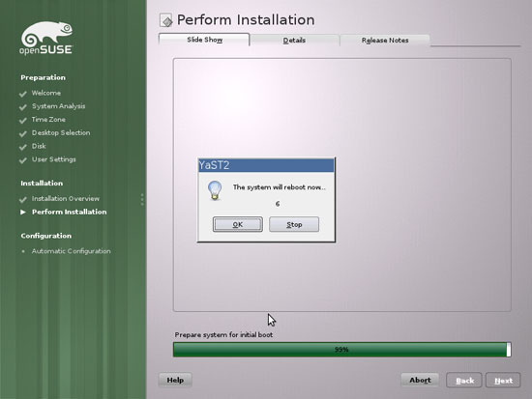Select the Welcome step in sidebar
Viewport: 532px width, 399px height.
[46, 93]
